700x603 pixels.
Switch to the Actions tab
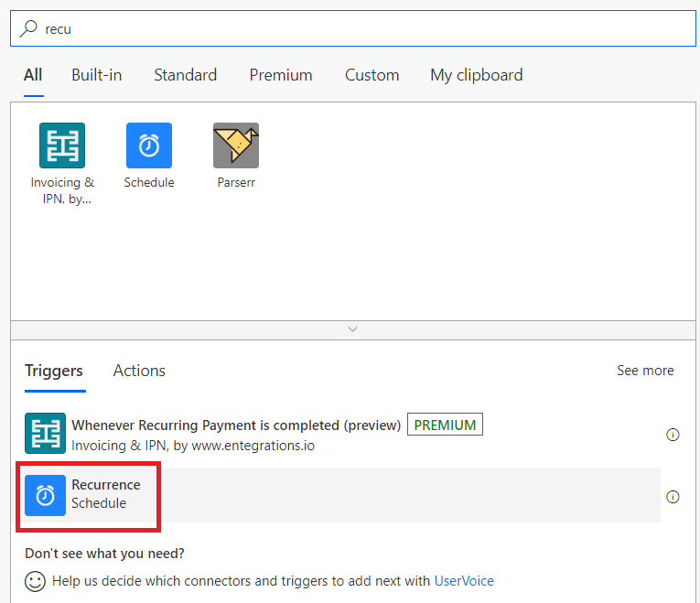point(139,371)
